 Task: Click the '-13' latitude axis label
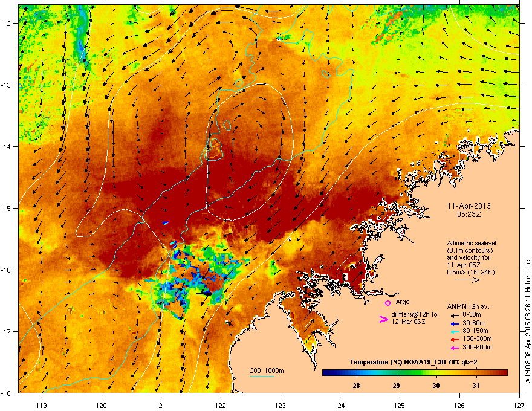[5, 85]
